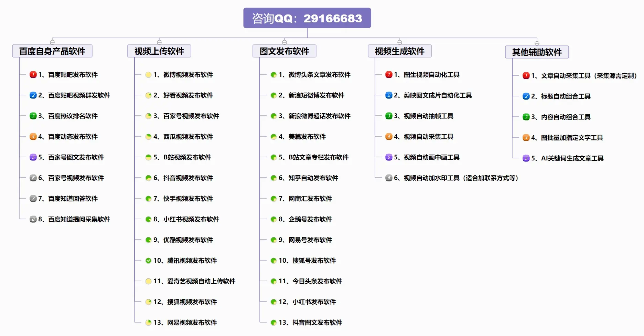Click the empty progress icon beside 爱奇艺视频自动上传软件
This screenshot has height=336, width=644.
(x=148, y=281)
